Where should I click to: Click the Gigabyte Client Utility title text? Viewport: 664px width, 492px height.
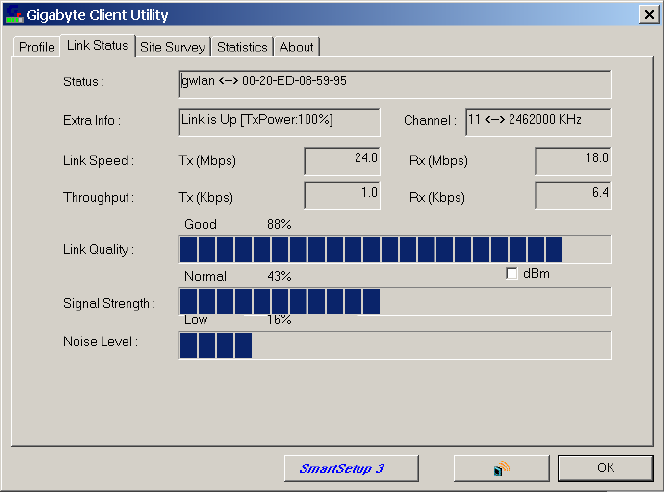(97, 15)
